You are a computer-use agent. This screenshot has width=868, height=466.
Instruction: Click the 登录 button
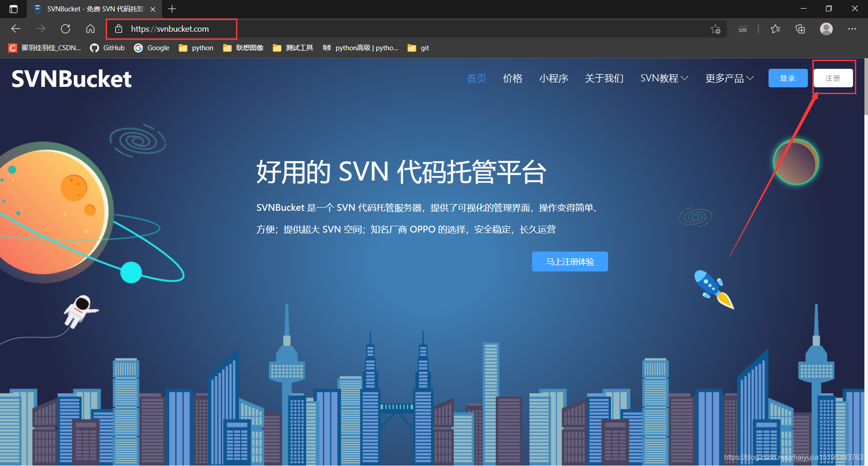[788, 78]
